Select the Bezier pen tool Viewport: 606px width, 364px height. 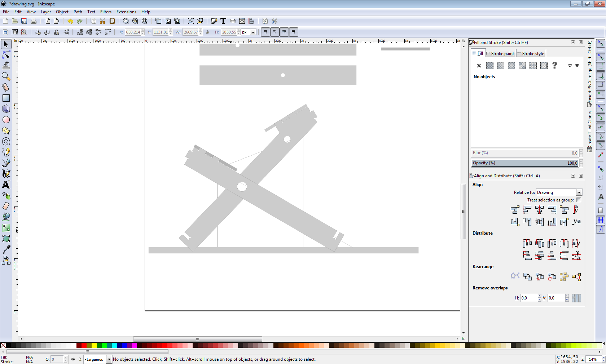point(6,163)
